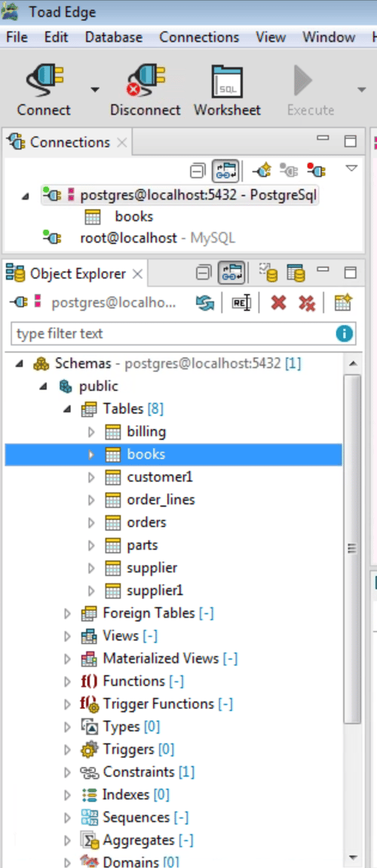Image resolution: width=377 pixels, height=868 pixels.
Task: Collapse all in Connections panel
Action: 198,170
